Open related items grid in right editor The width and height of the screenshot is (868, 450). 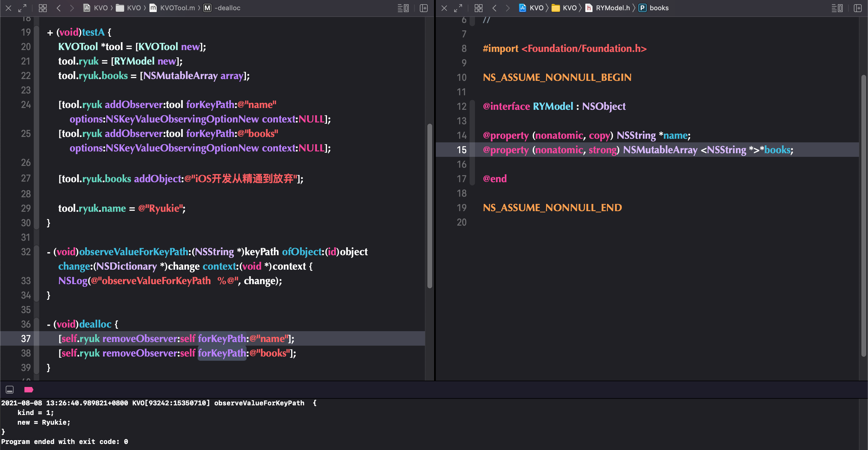[x=479, y=8]
